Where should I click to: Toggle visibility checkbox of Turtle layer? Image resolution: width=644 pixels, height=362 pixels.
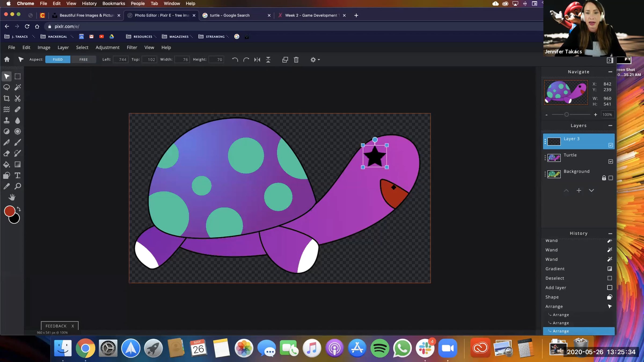(610, 161)
